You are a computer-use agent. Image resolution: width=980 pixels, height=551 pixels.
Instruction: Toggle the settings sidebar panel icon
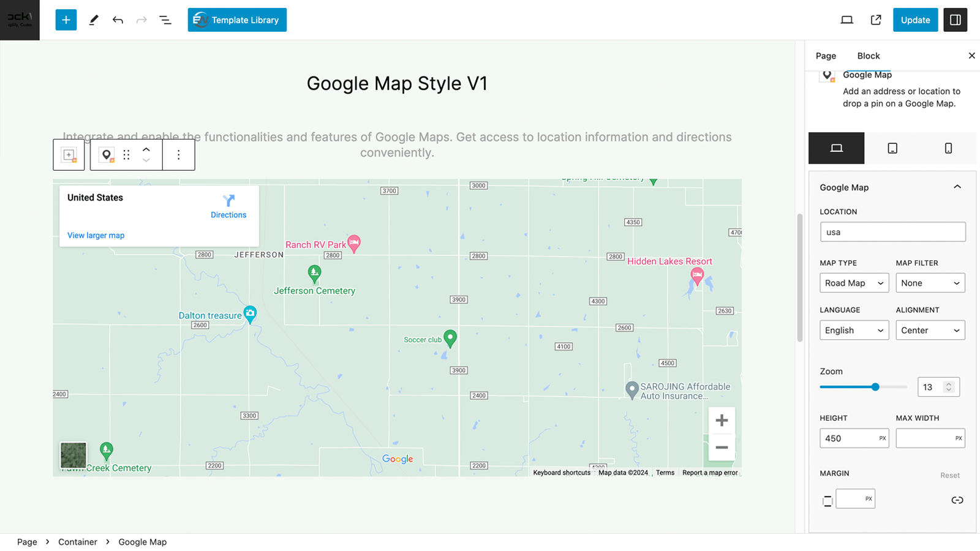point(956,20)
